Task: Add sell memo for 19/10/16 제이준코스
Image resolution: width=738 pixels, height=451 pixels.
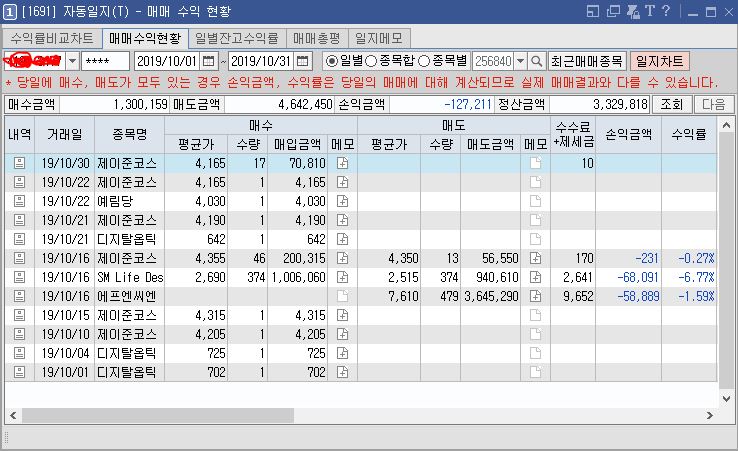Action: click(x=536, y=258)
